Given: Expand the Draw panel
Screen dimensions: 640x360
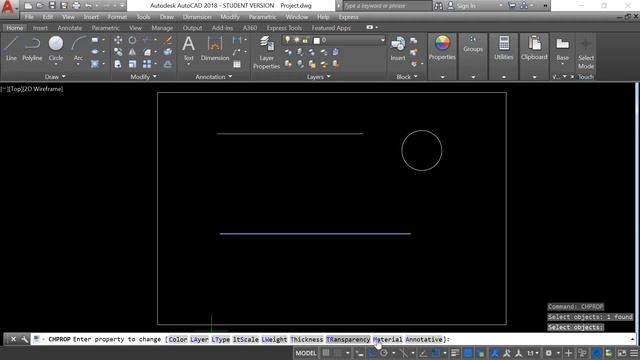Looking at the screenshot, I should tap(55, 77).
